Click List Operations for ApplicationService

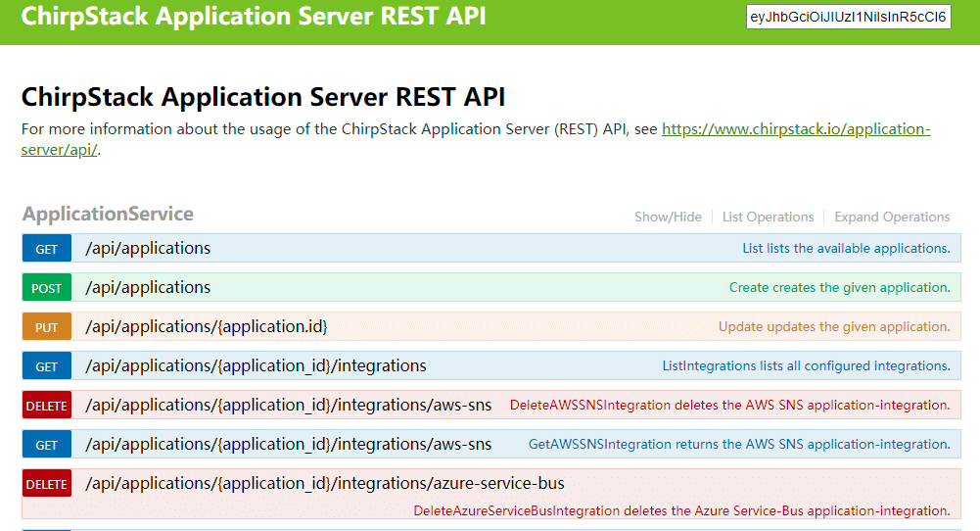(769, 217)
